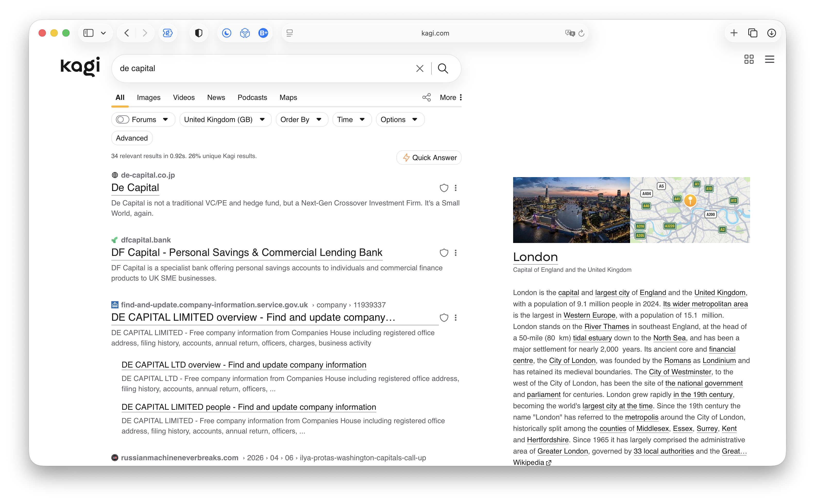Toggle the Forums switch on
The image size is (815, 504).
[x=122, y=120]
